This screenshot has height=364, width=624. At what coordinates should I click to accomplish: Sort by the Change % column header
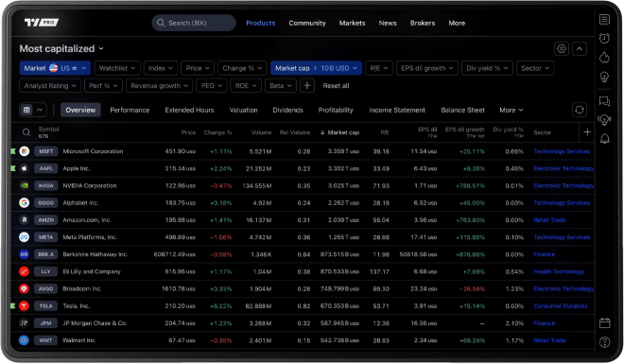217,132
